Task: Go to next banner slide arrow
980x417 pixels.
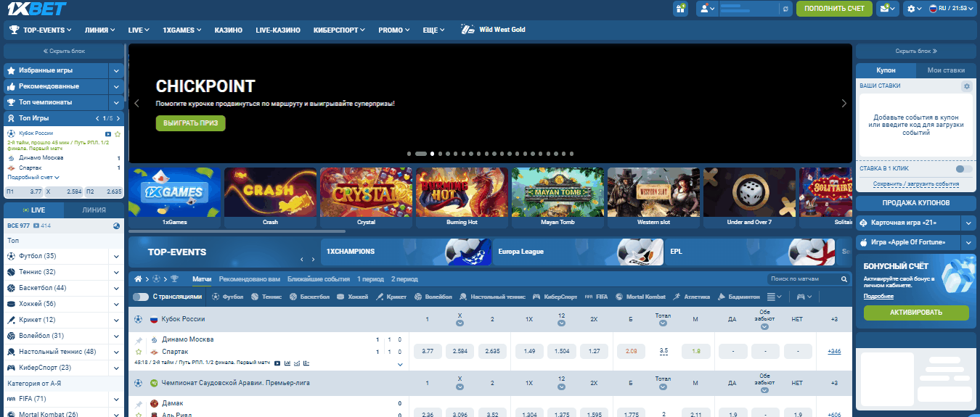Action: 844,104
